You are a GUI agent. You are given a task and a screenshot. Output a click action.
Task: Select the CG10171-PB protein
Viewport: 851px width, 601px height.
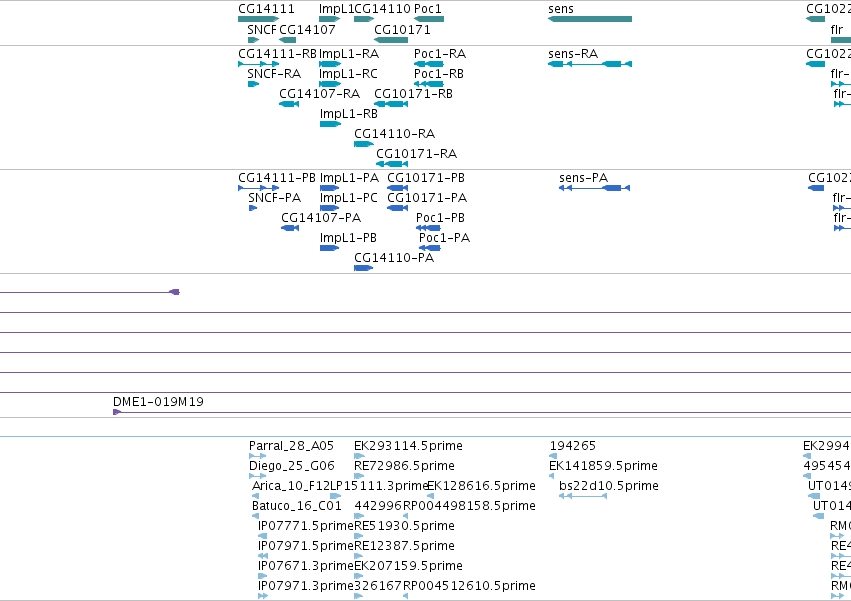point(397,188)
